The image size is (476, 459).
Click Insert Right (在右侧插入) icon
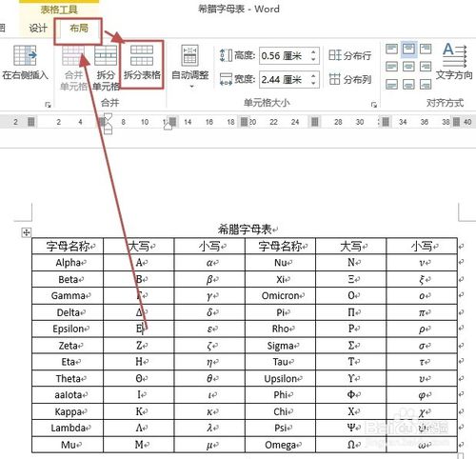(25, 56)
